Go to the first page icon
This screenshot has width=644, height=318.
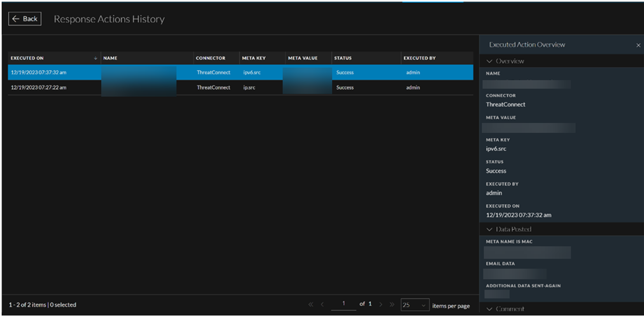(x=311, y=305)
